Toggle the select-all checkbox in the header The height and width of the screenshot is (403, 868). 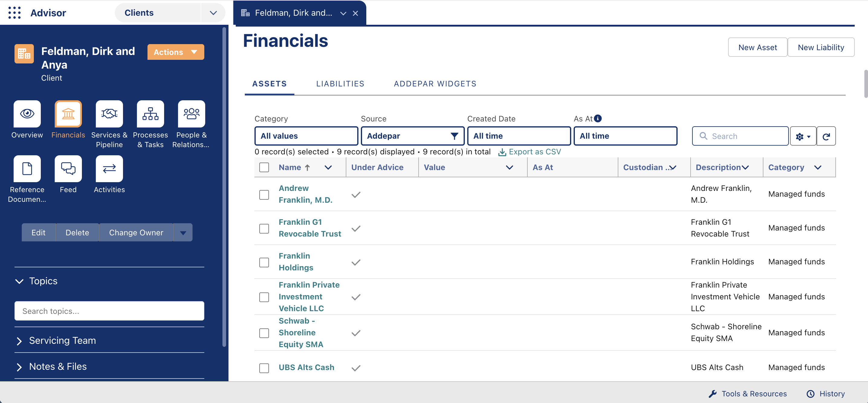coord(264,167)
